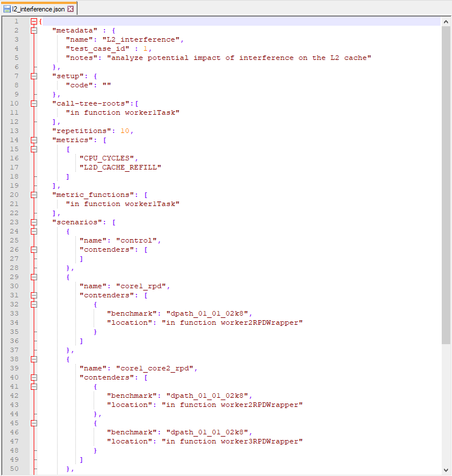452x476 pixels.
Task: Click on the word "cache" on line 5
Action: pyautogui.click(x=355, y=58)
